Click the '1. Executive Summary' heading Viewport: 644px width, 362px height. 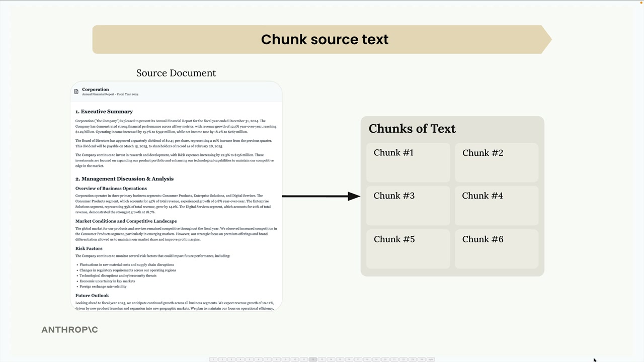(x=104, y=112)
